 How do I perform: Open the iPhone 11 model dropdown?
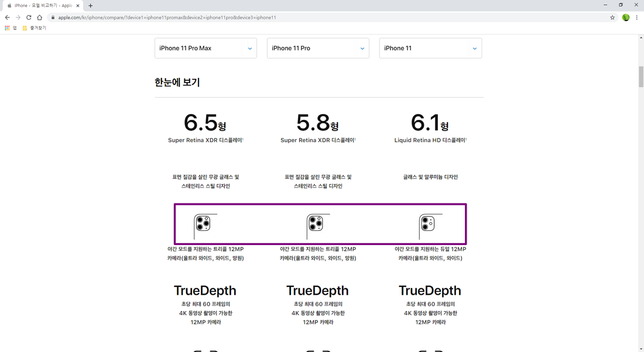pyautogui.click(x=430, y=48)
